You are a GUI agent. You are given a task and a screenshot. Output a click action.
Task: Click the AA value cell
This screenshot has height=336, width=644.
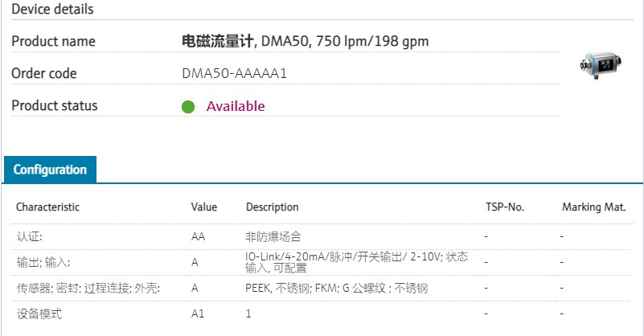point(198,237)
